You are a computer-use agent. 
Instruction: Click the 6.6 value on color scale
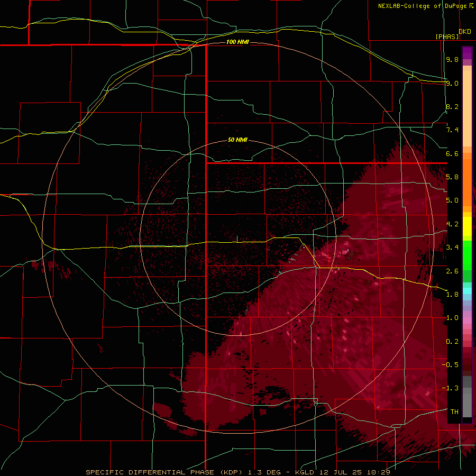[x=452, y=154]
